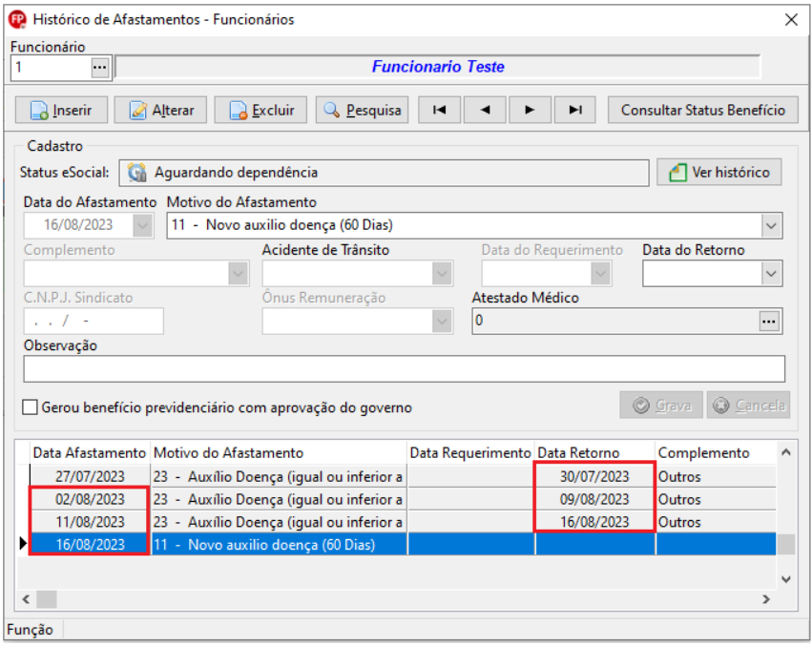812x646 pixels.
Task: Click the Alterar edit button
Action: tap(160, 110)
